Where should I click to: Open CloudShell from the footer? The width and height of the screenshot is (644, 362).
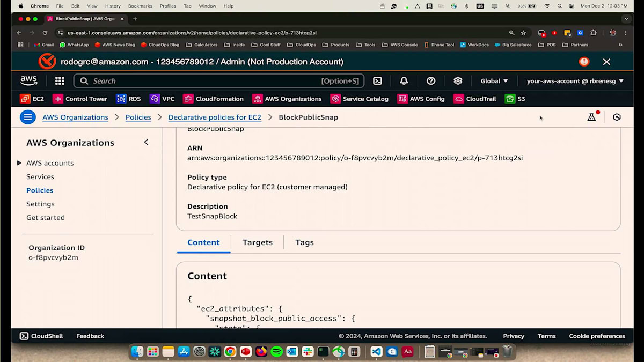(41, 336)
